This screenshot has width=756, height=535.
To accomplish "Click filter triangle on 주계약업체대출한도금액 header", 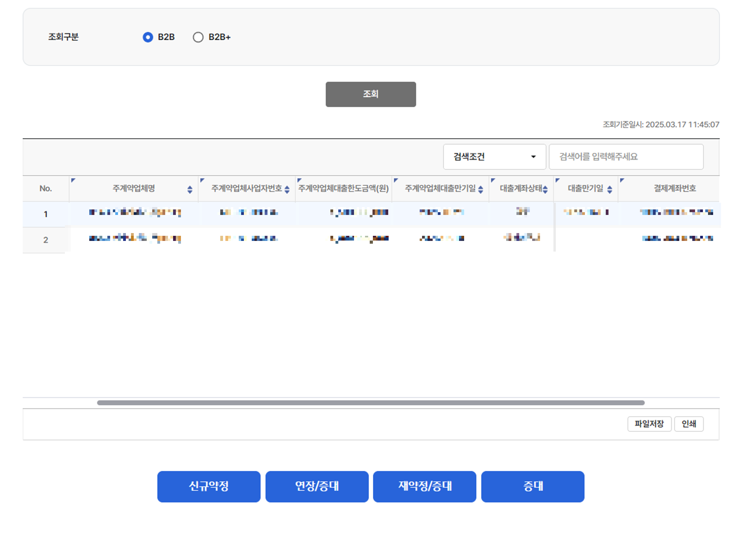I will [x=299, y=180].
